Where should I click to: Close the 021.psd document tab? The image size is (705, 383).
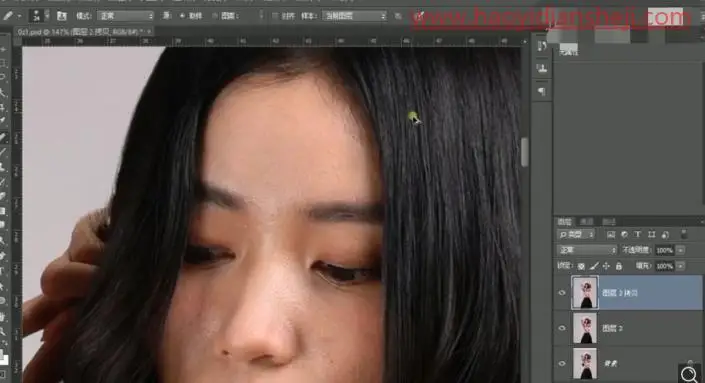coord(149,31)
